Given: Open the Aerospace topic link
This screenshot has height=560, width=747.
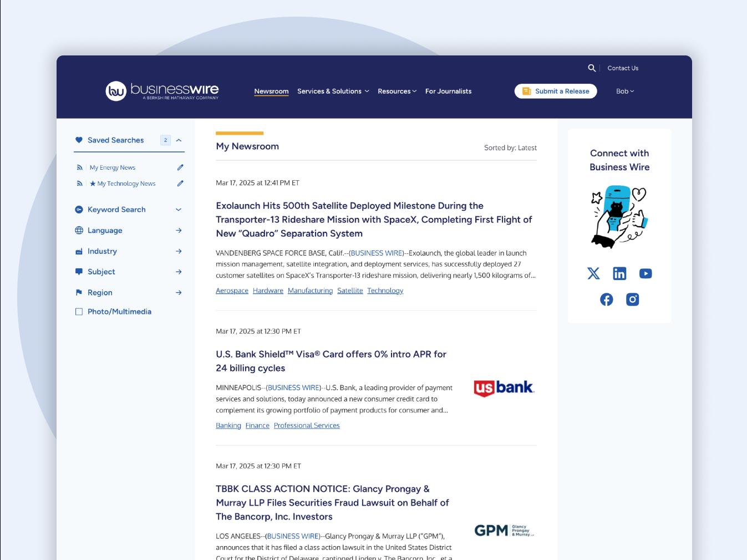Looking at the screenshot, I should coord(232,290).
